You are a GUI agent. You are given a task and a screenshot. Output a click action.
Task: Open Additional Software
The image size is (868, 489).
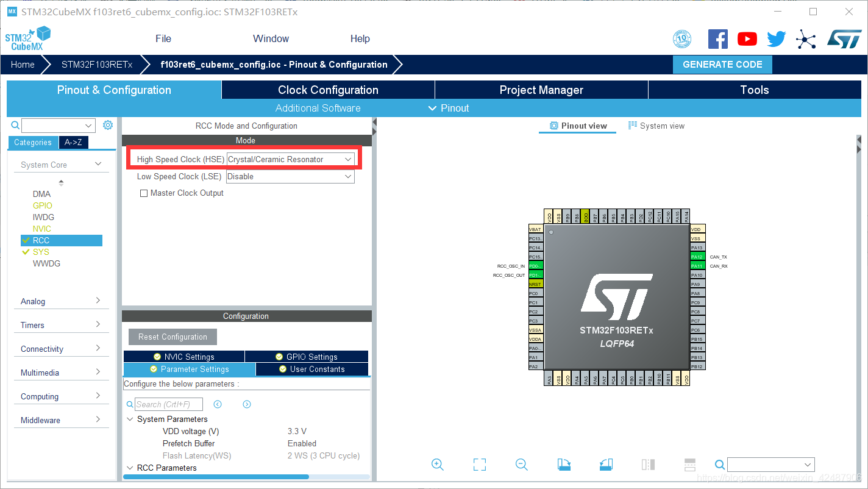[x=318, y=108]
